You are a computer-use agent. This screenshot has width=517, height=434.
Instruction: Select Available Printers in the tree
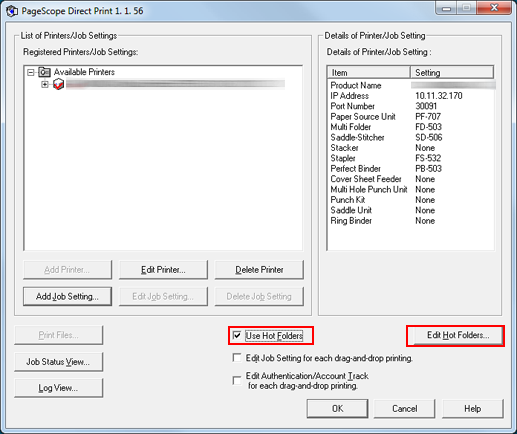pyautogui.click(x=84, y=72)
